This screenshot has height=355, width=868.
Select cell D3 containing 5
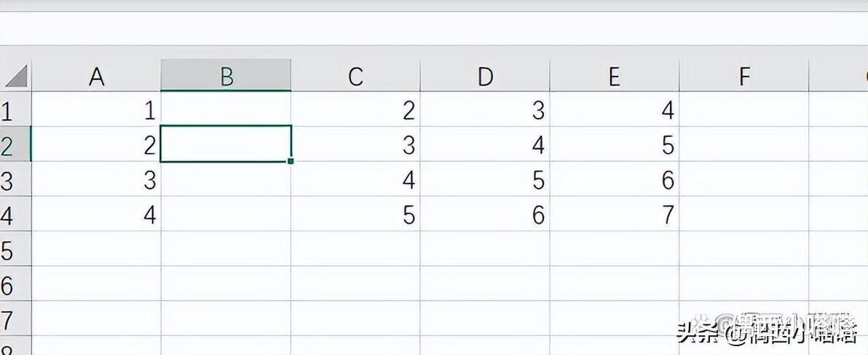coord(485,179)
